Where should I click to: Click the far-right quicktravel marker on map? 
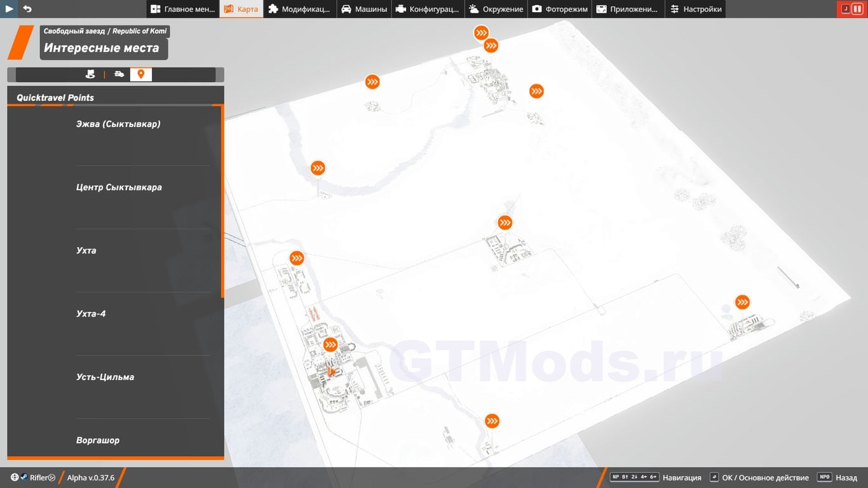[742, 302]
